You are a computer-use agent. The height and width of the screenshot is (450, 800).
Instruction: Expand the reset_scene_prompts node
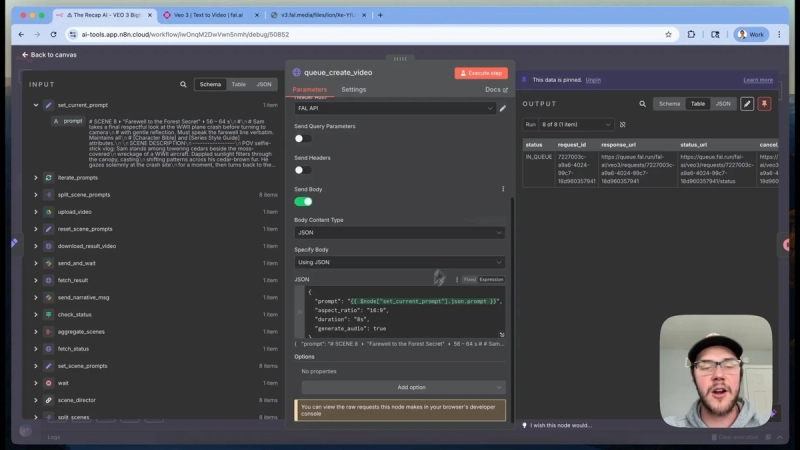click(36, 229)
